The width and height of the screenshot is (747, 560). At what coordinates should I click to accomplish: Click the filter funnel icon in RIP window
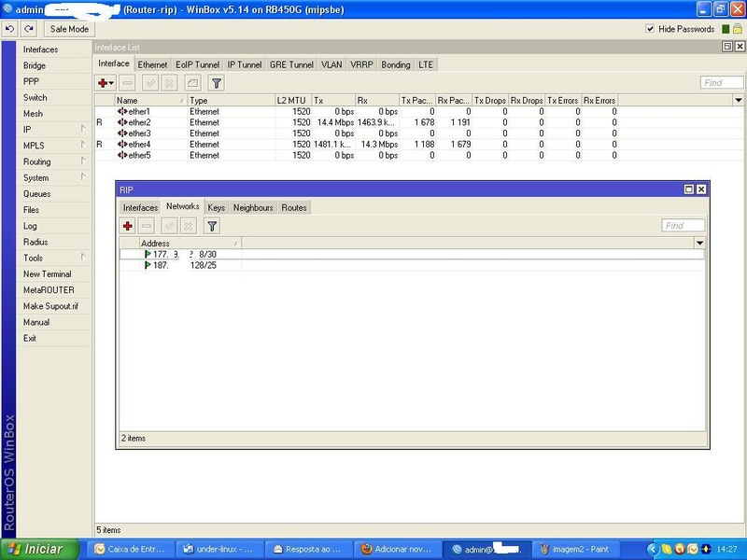pyautogui.click(x=212, y=226)
